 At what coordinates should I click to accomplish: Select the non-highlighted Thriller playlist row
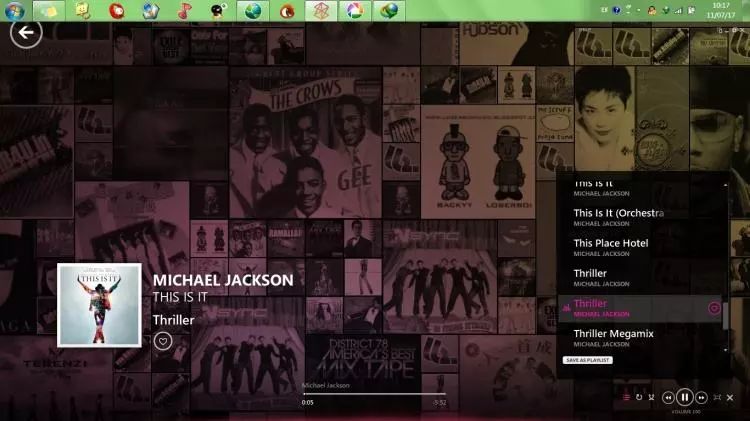(x=640, y=277)
